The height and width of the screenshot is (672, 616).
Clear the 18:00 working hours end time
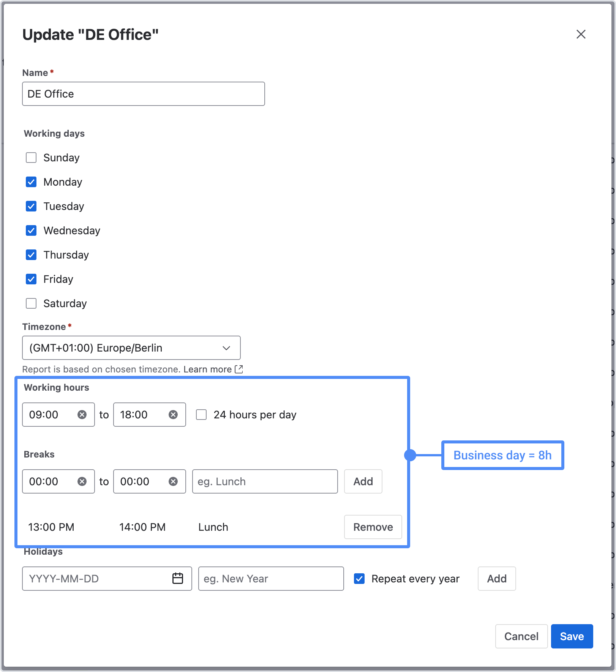pos(173,415)
